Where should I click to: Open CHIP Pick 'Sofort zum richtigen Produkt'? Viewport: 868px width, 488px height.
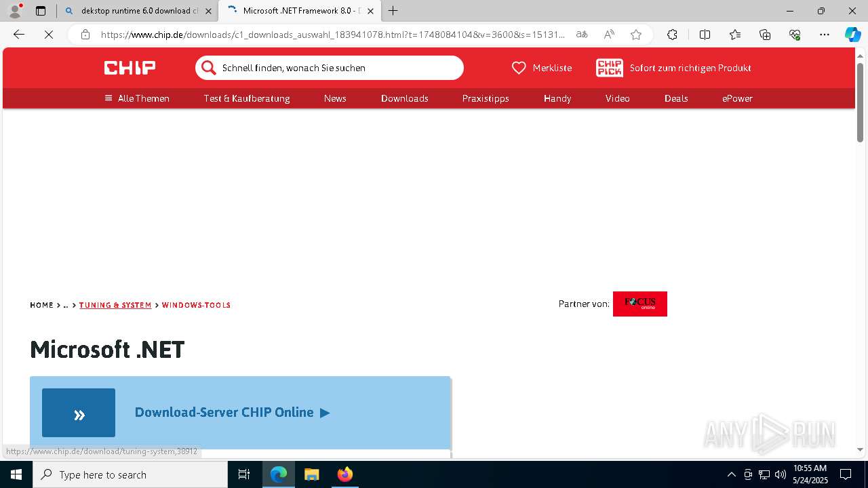coord(673,68)
